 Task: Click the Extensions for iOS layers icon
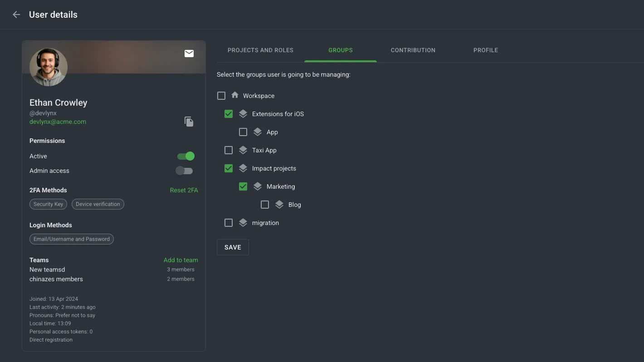(x=243, y=114)
